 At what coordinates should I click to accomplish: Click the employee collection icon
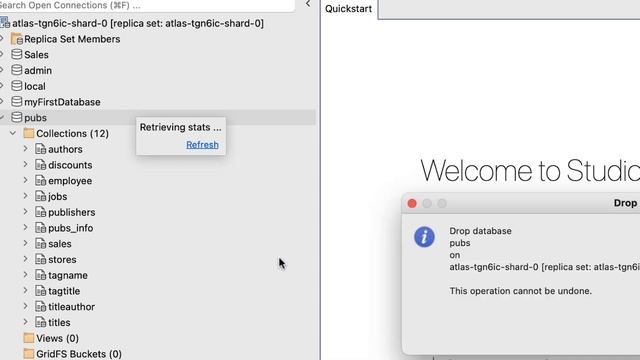[x=40, y=180]
